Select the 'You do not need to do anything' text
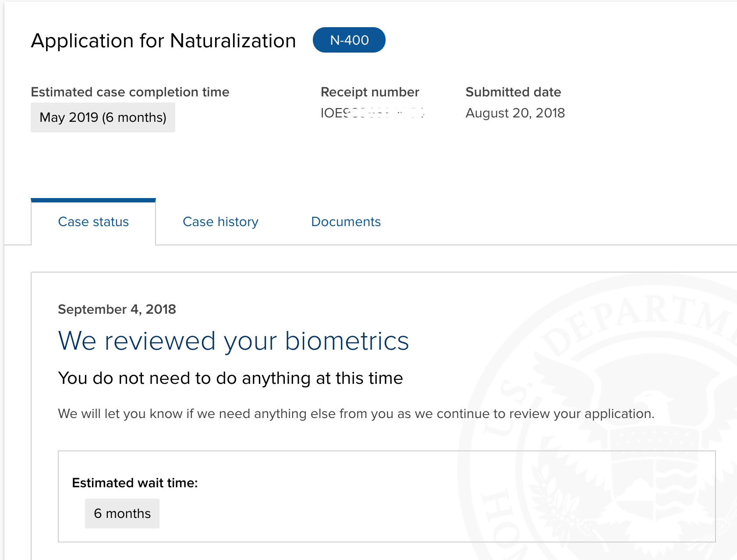This screenshot has width=737, height=560. coord(230,378)
